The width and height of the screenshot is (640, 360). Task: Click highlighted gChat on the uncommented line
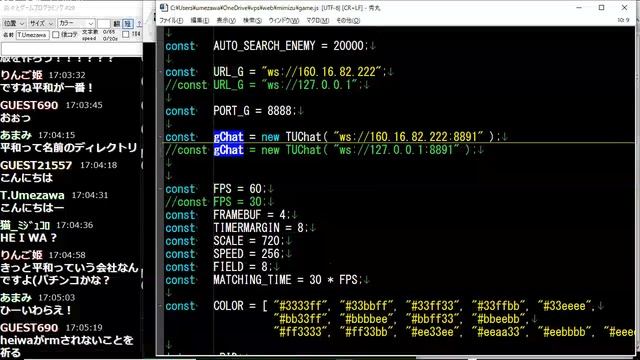pyautogui.click(x=229, y=137)
